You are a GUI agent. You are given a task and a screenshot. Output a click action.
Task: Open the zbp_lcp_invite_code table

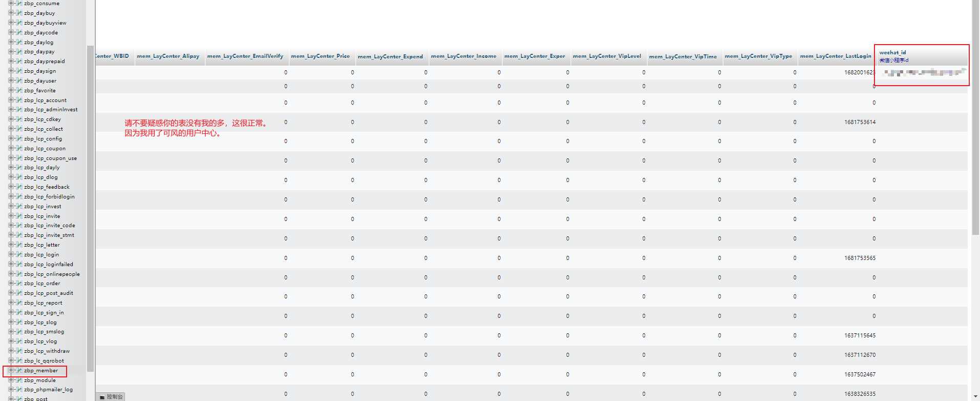click(49, 226)
